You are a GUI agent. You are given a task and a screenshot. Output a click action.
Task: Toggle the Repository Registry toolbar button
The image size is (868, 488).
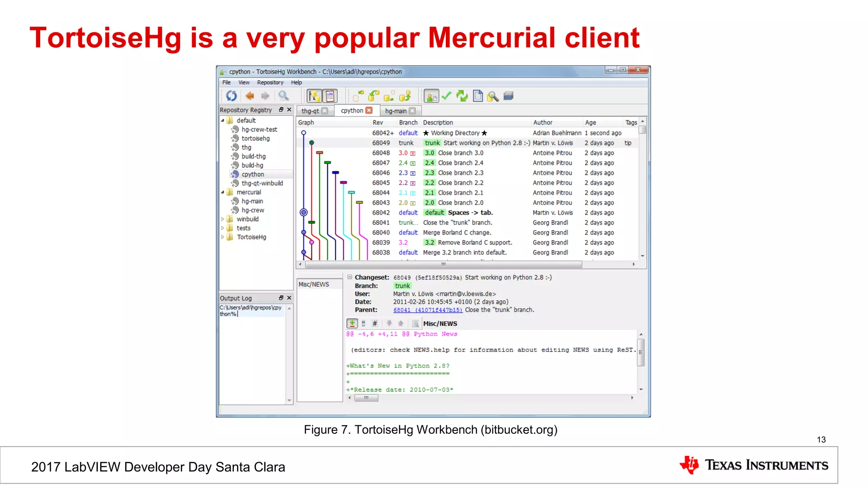point(314,96)
